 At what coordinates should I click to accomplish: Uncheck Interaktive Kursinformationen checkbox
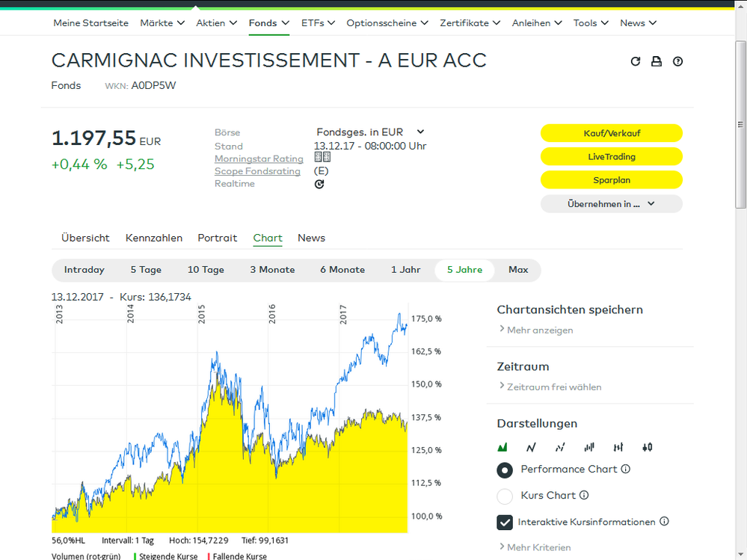(505, 522)
